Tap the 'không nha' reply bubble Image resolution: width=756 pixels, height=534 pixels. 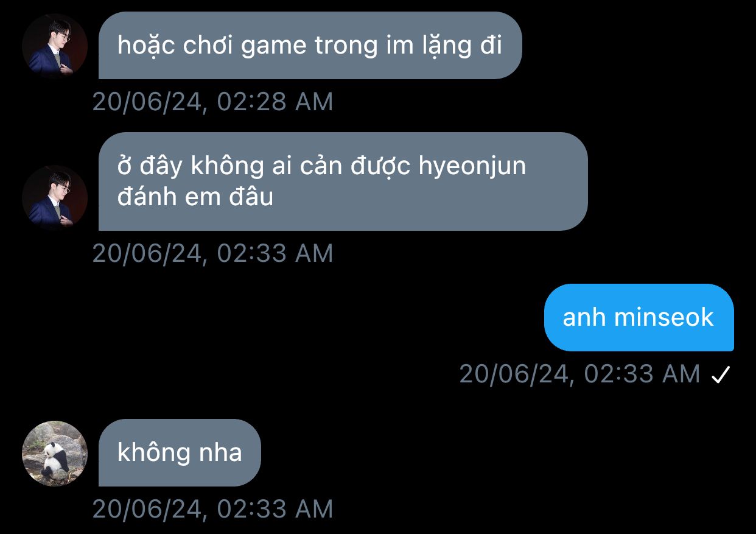(x=180, y=452)
